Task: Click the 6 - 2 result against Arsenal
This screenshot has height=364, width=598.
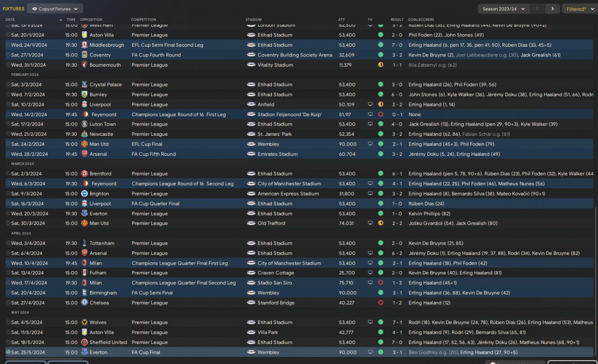Action: coord(397,253)
